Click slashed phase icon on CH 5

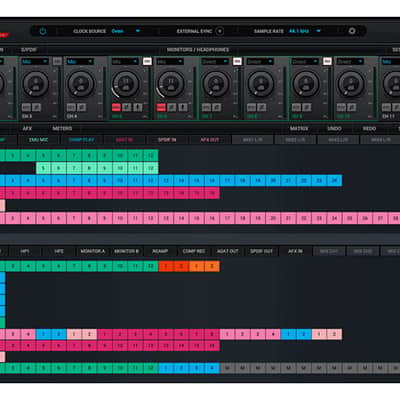(x=127, y=107)
